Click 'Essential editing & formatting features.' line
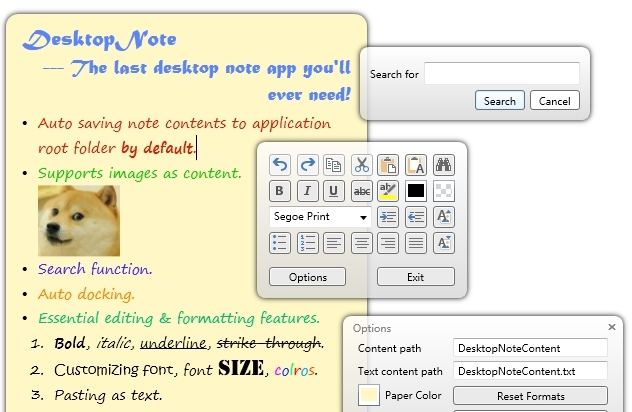 (179, 318)
